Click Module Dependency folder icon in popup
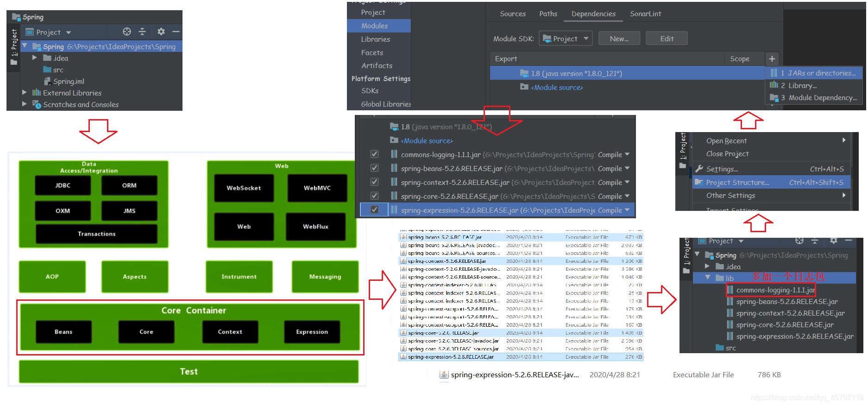Screen dimensions: 868x406 [774, 97]
